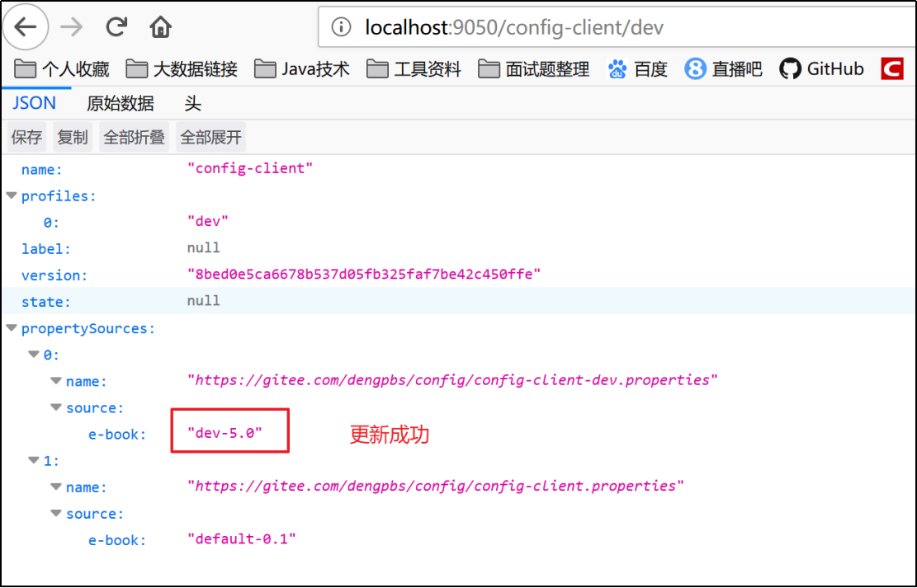Select the config-client.properties URL value
Screen dimensions: 917x588
435,487
